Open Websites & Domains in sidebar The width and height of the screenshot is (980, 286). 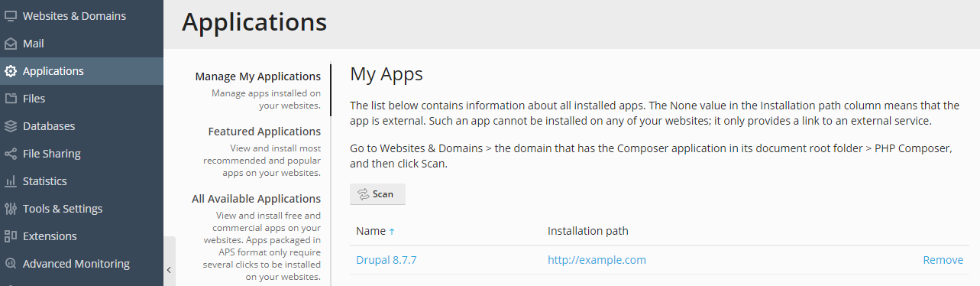pyautogui.click(x=82, y=16)
